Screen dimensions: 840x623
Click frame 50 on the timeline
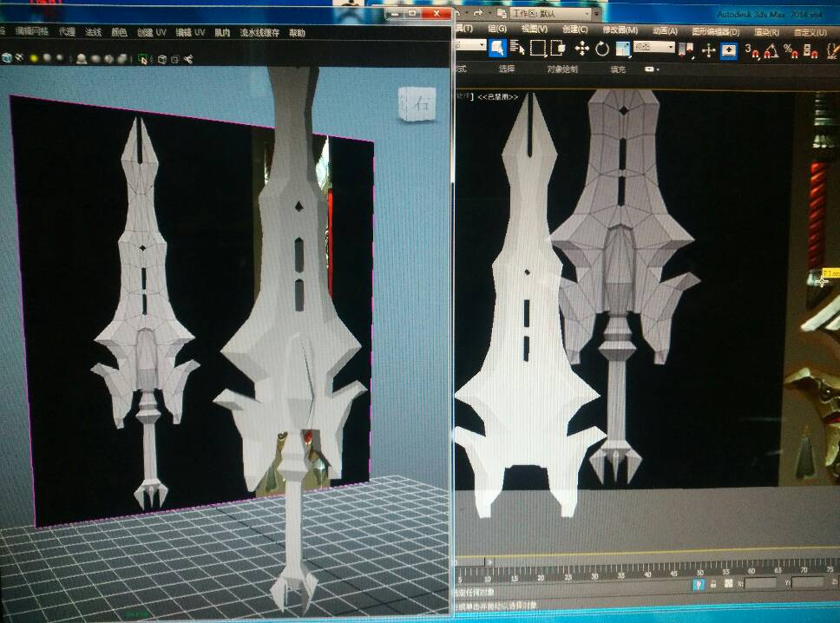click(699, 574)
